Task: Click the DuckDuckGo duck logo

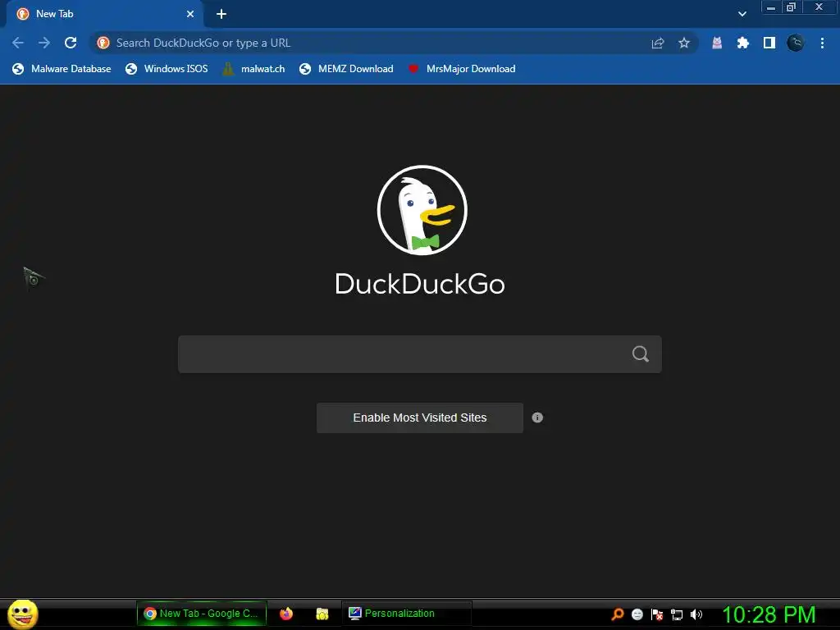Action: [422, 210]
